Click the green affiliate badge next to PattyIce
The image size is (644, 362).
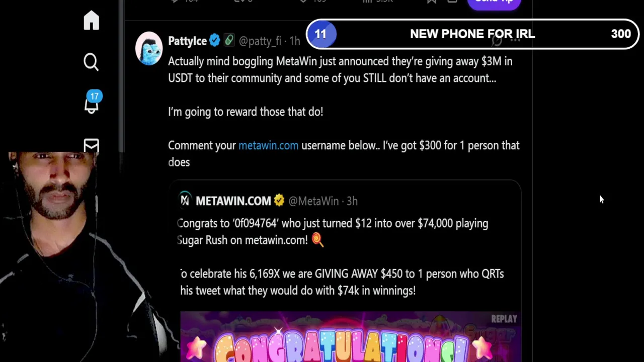(x=229, y=40)
